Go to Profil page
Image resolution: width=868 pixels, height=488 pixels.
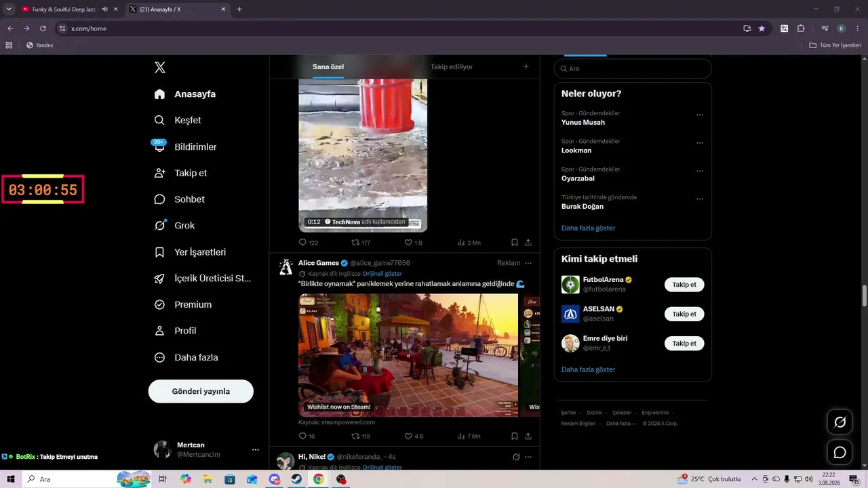(x=175, y=331)
